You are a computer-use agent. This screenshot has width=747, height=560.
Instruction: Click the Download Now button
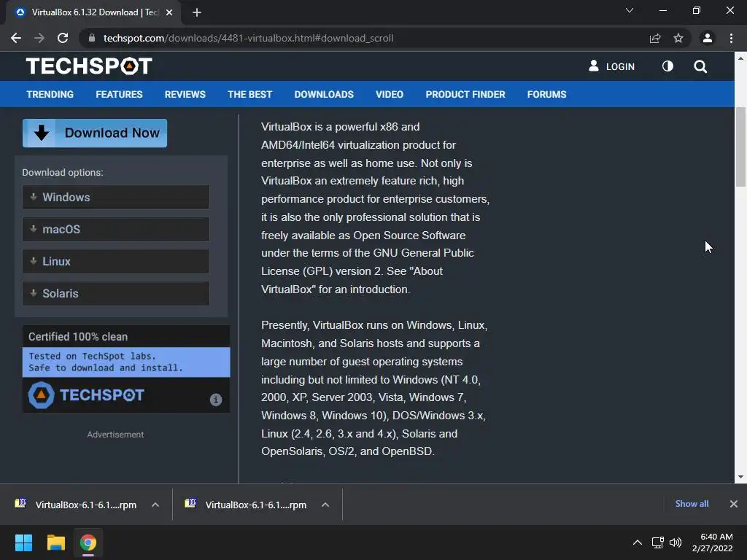pyautogui.click(x=95, y=133)
